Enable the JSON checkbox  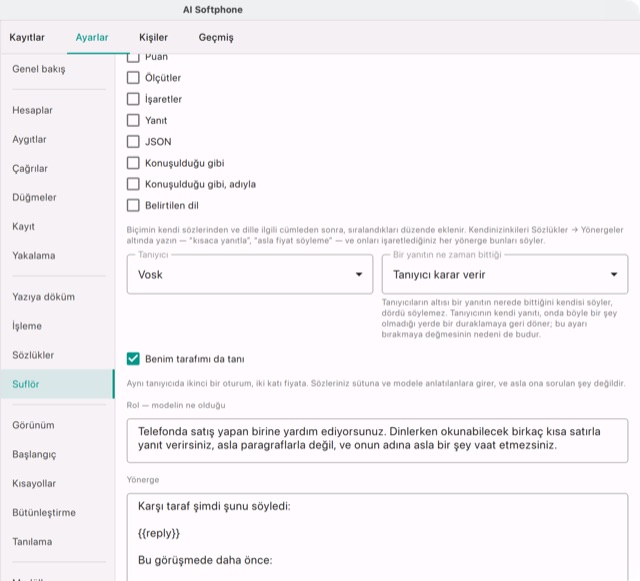[133, 142]
